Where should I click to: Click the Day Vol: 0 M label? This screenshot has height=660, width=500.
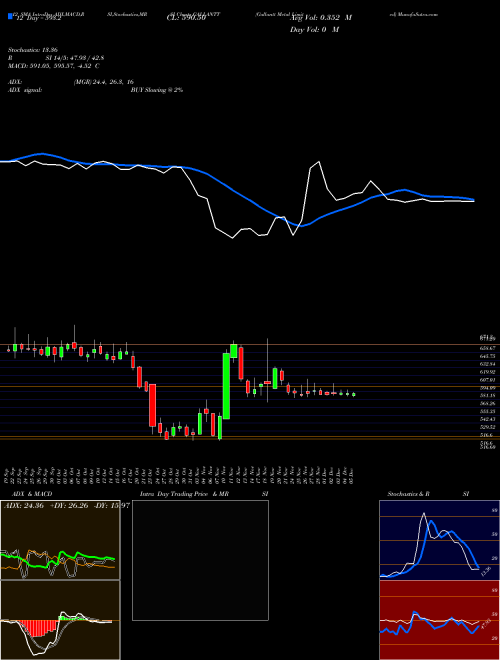click(x=314, y=30)
